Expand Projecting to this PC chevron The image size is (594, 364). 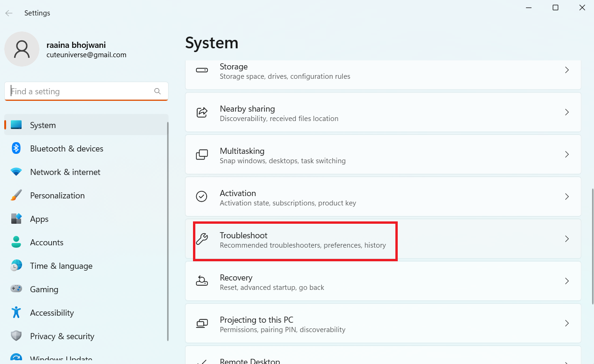(567, 323)
